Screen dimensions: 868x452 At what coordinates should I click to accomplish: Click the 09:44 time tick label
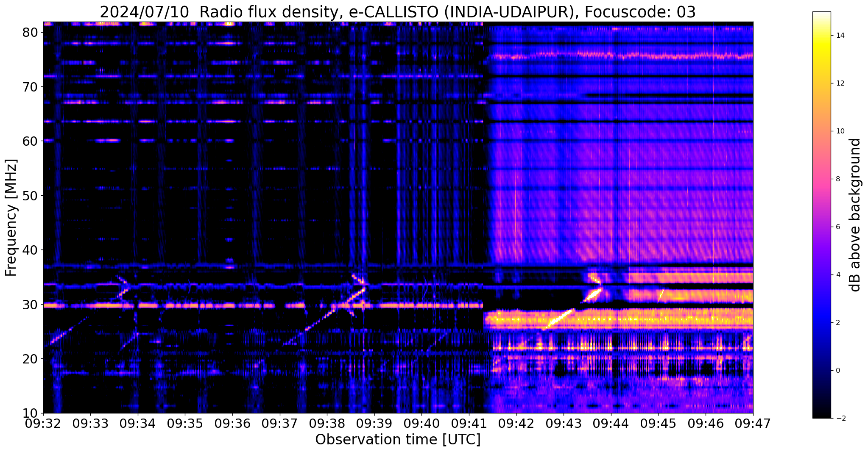[611, 423]
